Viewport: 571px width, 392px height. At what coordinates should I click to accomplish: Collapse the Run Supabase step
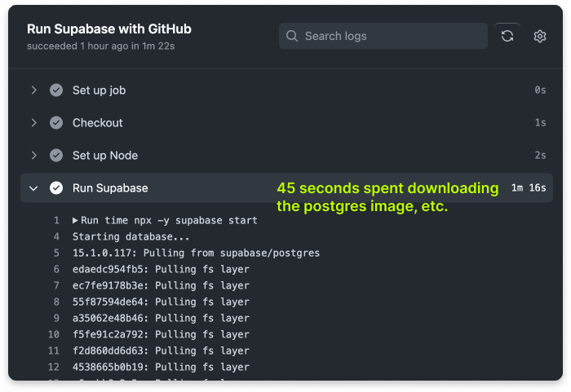(x=33, y=188)
